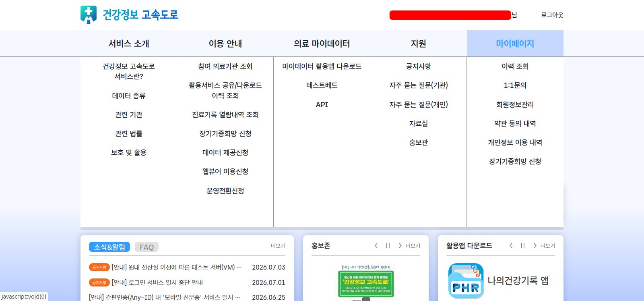Click the 나의건강기록 앱 title text
The image size is (644, 301).
click(518, 280)
